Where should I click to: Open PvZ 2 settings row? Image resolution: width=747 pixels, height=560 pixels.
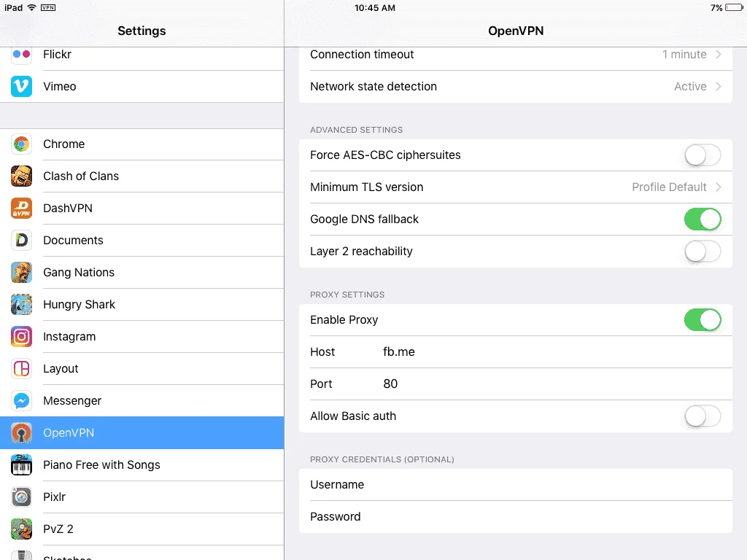[x=142, y=529]
